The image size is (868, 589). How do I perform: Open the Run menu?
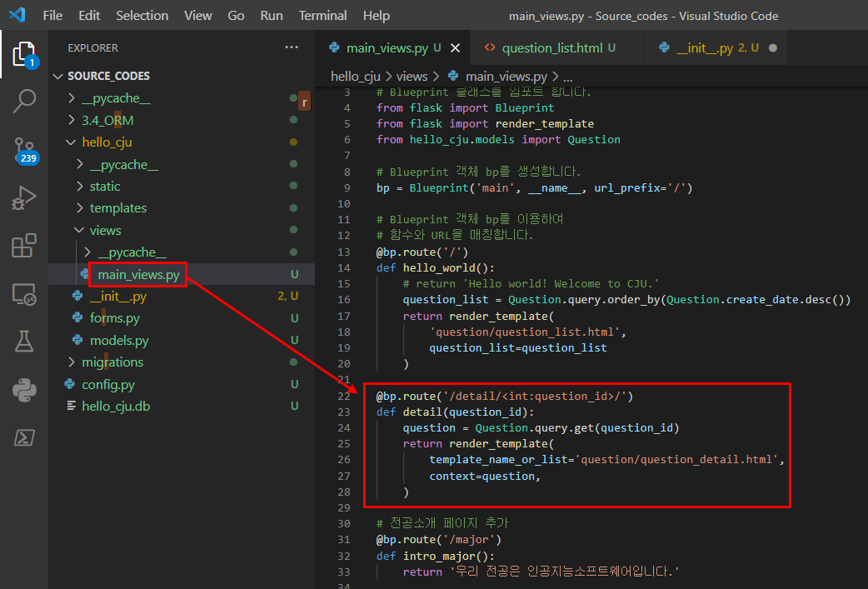tap(272, 16)
